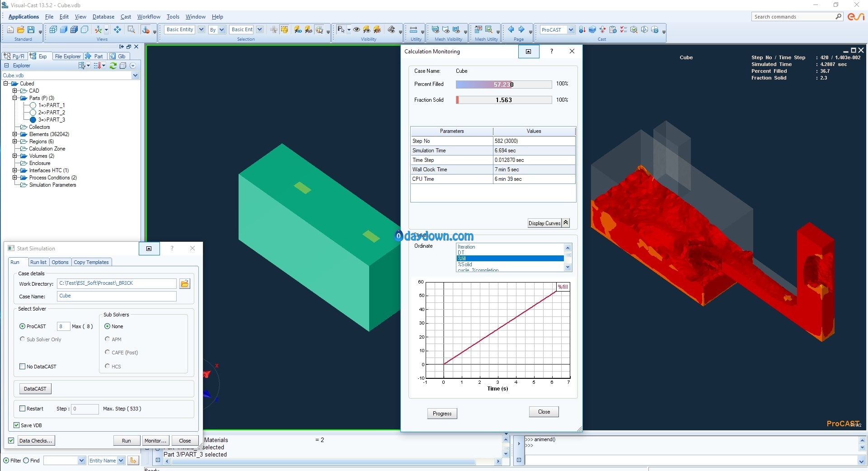Select the CAFE (Post) radio button
The image size is (868, 471).
pos(107,352)
